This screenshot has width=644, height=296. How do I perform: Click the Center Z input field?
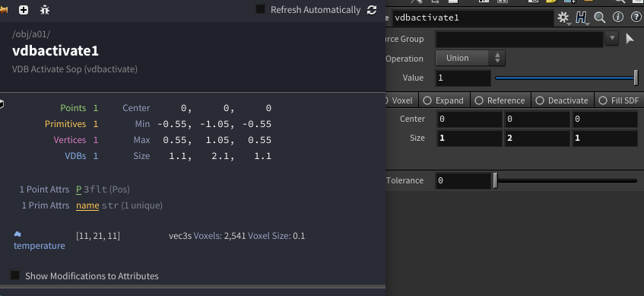[x=604, y=119]
